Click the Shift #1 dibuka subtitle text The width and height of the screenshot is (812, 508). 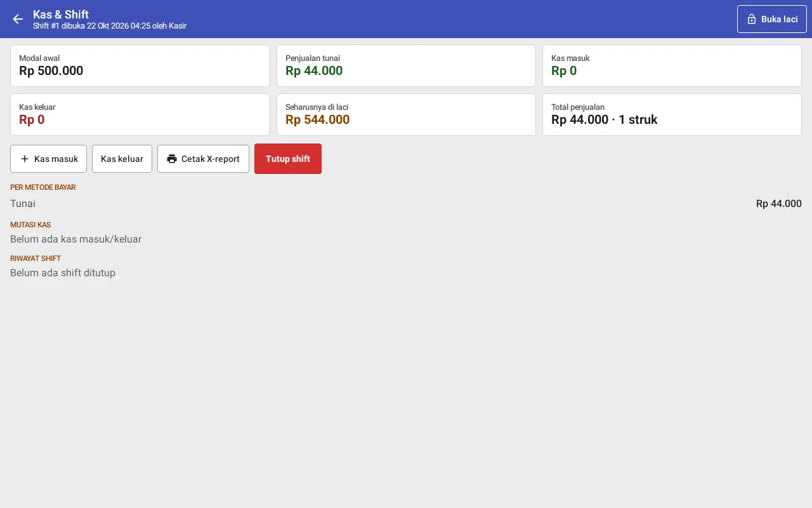(110, 26)
